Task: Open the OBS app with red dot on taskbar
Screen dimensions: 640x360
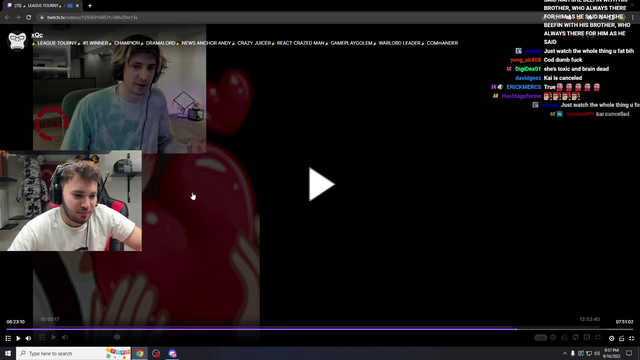Action: click(156, 353)
